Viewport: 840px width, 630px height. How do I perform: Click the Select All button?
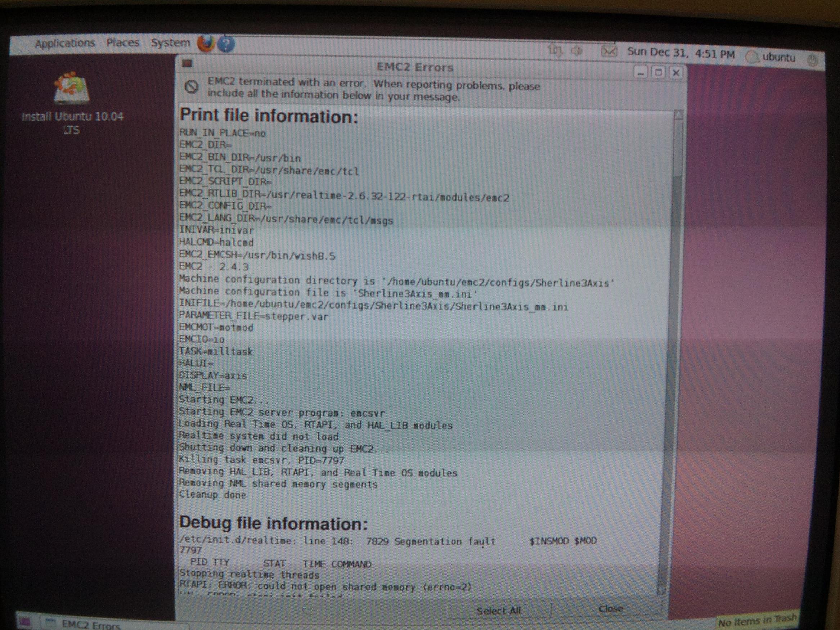click(x=499, y=611)
